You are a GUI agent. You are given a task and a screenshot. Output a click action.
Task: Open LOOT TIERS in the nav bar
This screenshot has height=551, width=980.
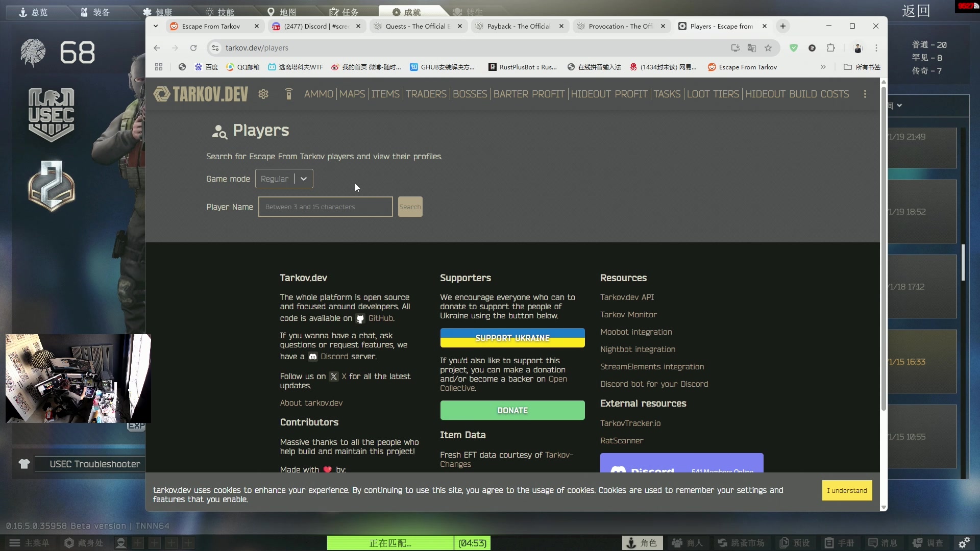[x=713, y=94]
